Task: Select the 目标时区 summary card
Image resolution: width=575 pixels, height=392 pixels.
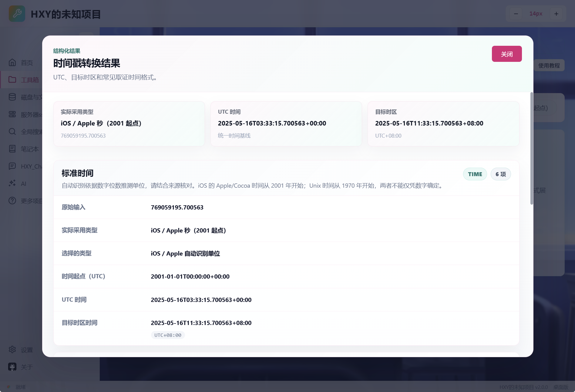Action: click(443, 124)
